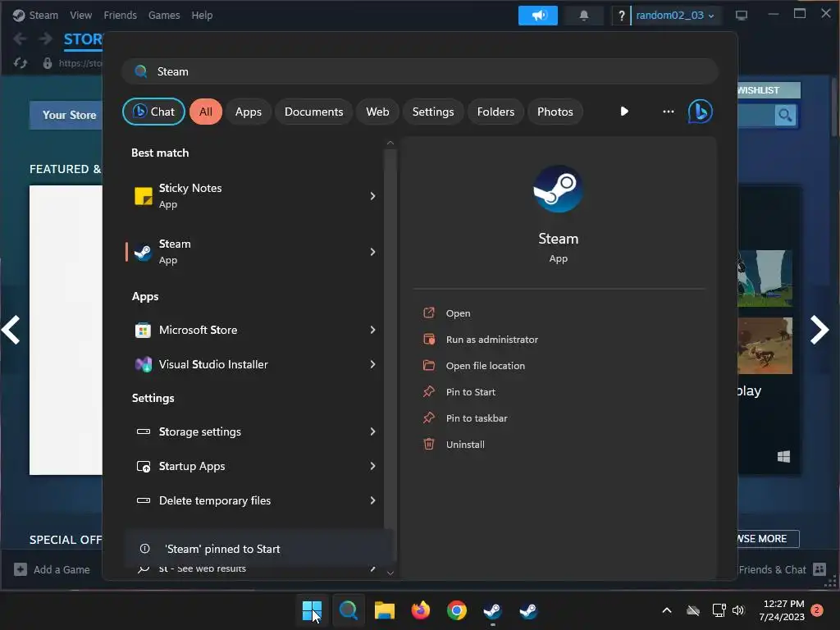Click in the Windows search box containing Steam
Screen dimensions: 840x630
420,71
